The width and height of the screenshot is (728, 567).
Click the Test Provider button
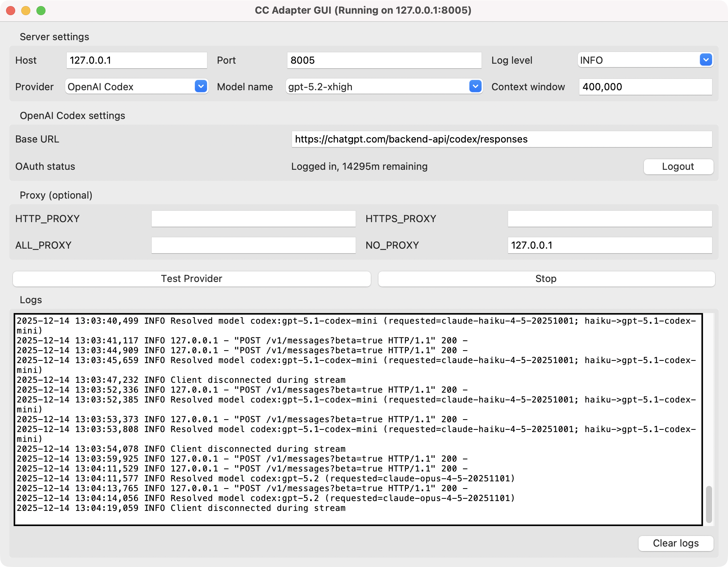pyautogui.click(x=191, y=279)
